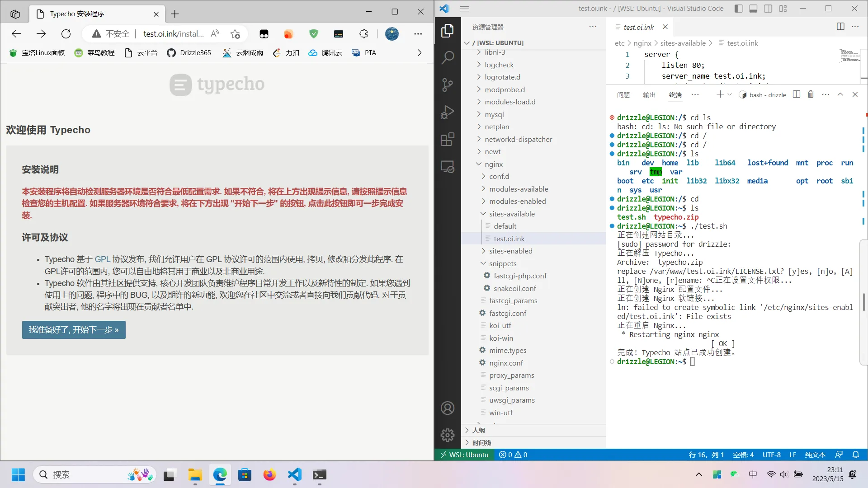This screenshot has height=488, width=868.
Task: Open the Extensions view icon
Action: coord(448,140)
